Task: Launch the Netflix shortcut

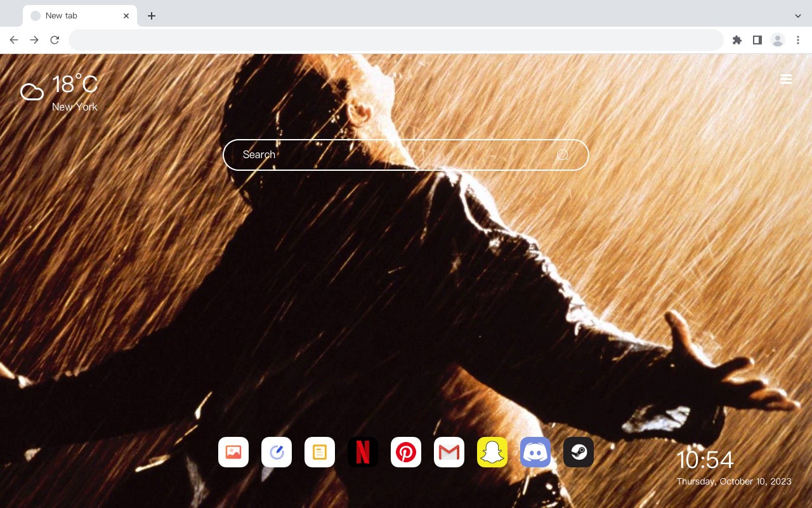Action: coord(363,452)
